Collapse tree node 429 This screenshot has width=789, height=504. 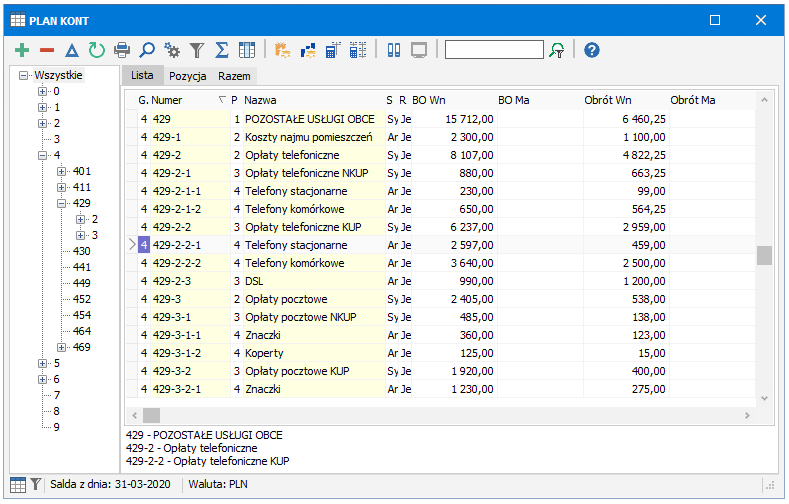tap(61, 204)
